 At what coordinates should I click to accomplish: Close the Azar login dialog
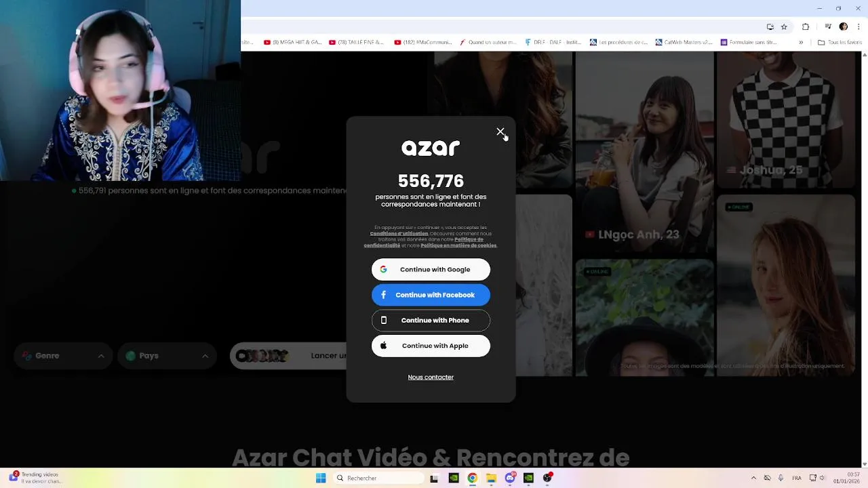[500, 131]
